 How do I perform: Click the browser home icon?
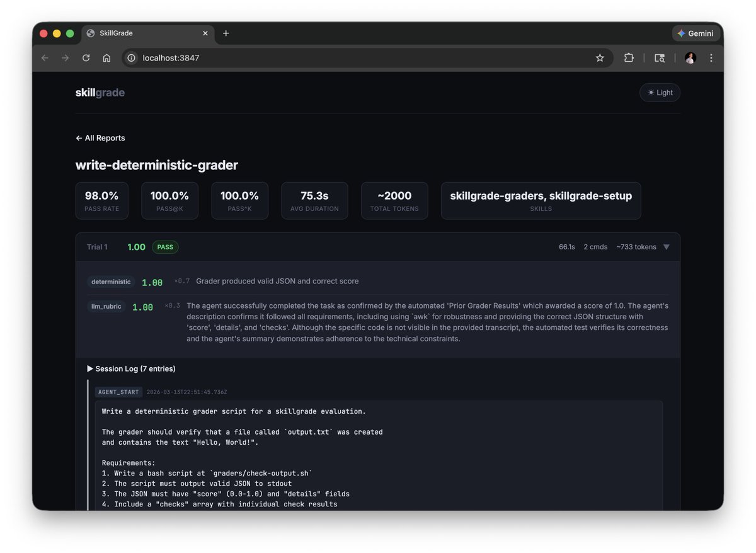[106, 57]
